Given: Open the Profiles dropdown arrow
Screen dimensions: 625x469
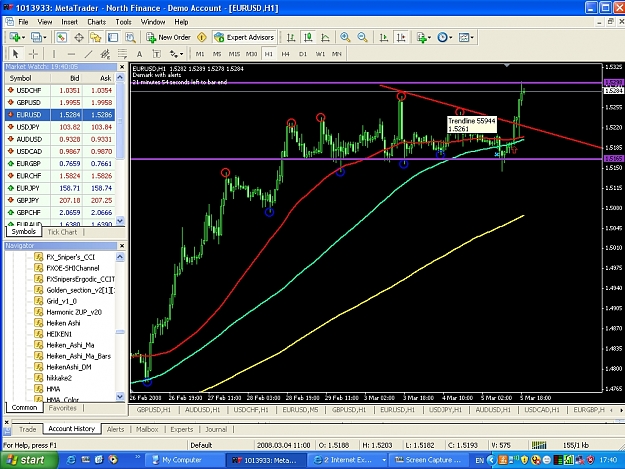Looking at the screenshot, I should click(x=45, y=37).
